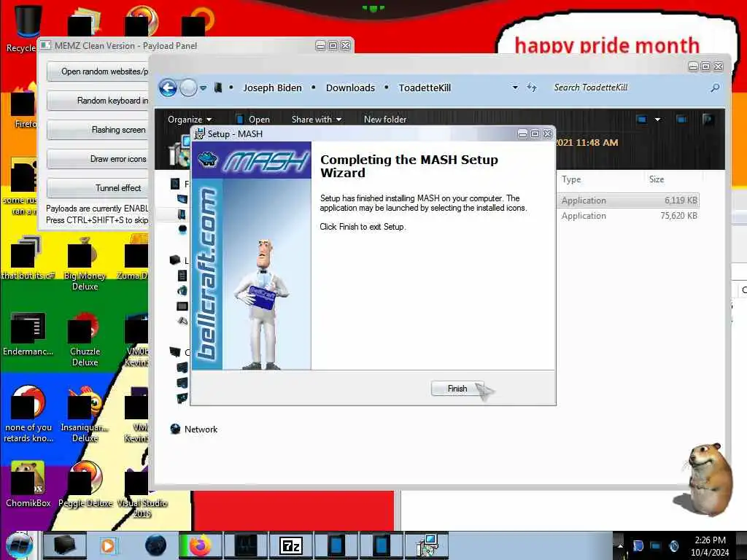
Task: Open the media player taskbar icon
Action: (x=108, y=545)
